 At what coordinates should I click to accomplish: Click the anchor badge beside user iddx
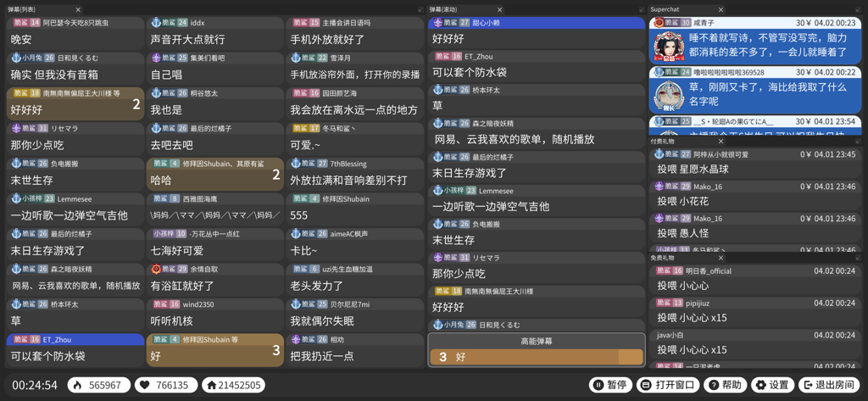pyautogui.click(x=156, y=23)
